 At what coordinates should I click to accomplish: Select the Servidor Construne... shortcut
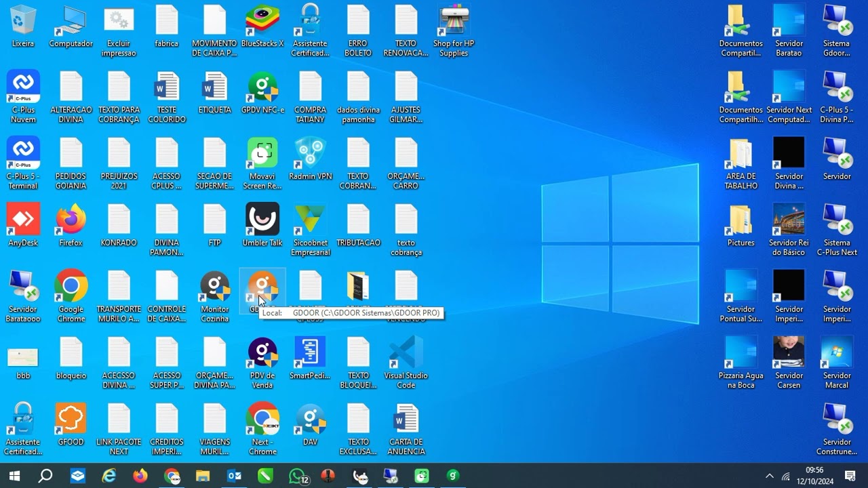[837, 430]
